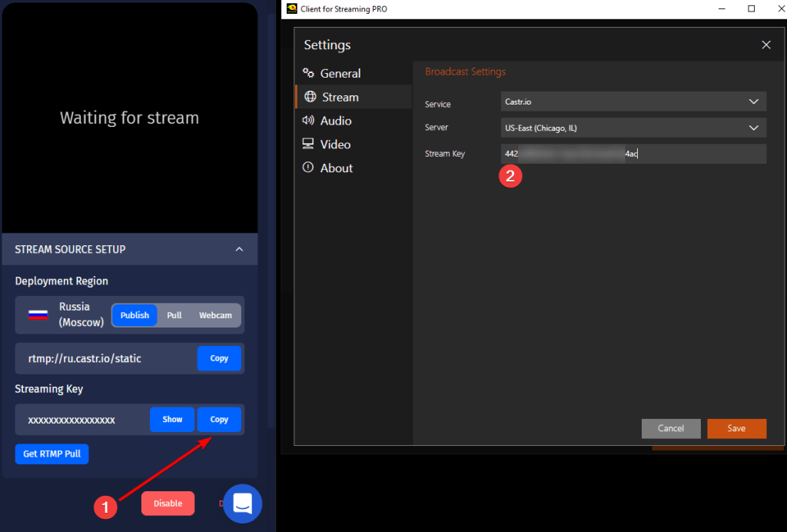Click the General gears icon in Settings
Viewport: 787px width, 532px height.
pyautogui.click(x=309, y=73)
